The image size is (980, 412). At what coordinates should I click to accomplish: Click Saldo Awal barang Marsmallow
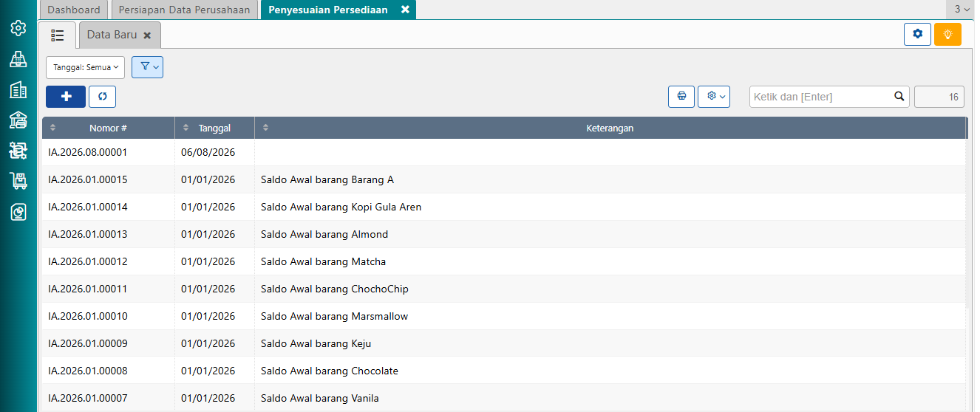tap(334, 316)
